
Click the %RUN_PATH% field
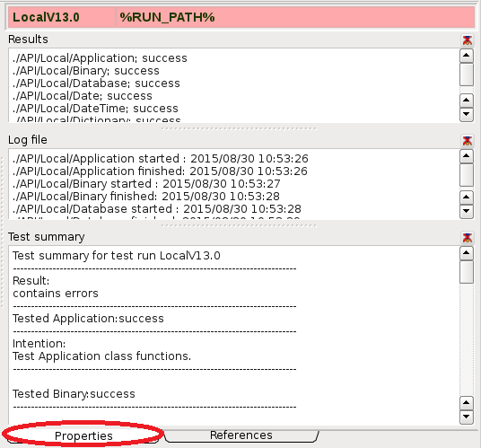click(295, 17)
